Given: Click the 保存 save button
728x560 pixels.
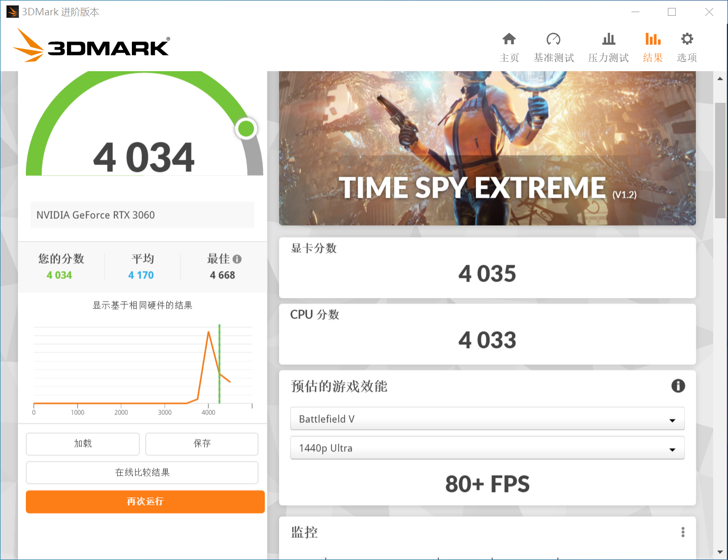Looking at the screenshot, I should coord(202,443).
